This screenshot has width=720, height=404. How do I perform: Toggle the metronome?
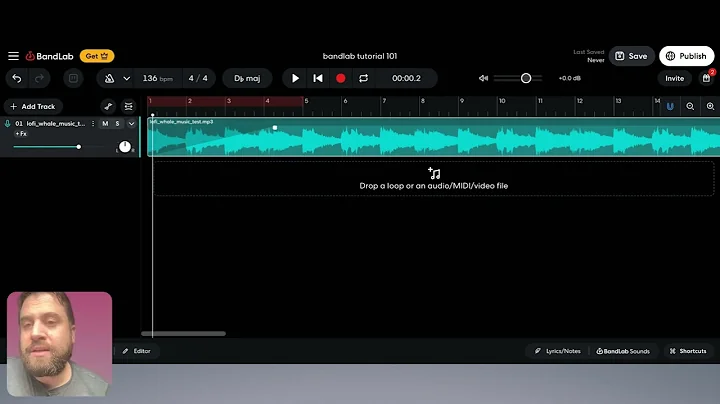tap(109, 79)
